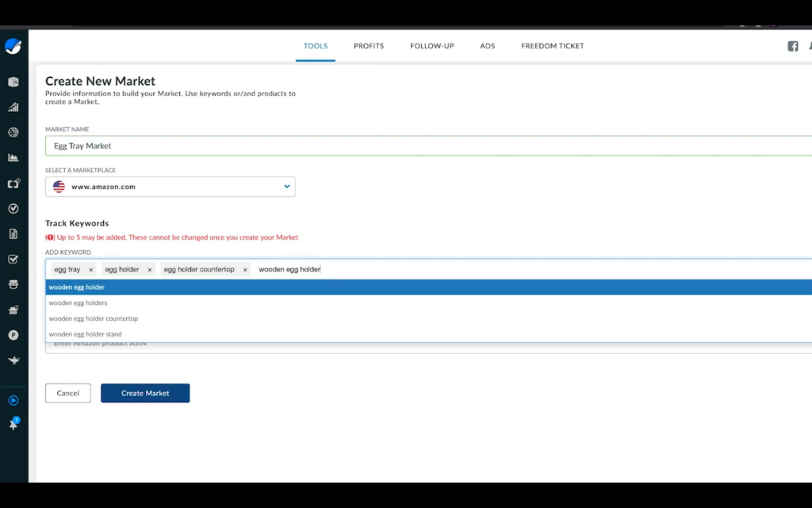Screen dimensions: 812x508
Task: Cancel the market creation
Action: 67,393
